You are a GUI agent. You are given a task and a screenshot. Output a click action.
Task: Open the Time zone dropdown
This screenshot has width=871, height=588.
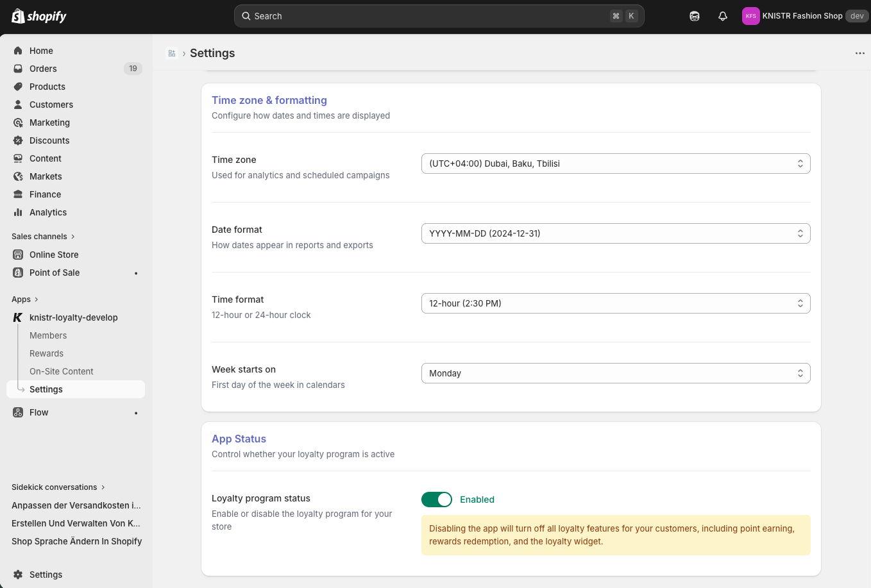tap(616, 164)
